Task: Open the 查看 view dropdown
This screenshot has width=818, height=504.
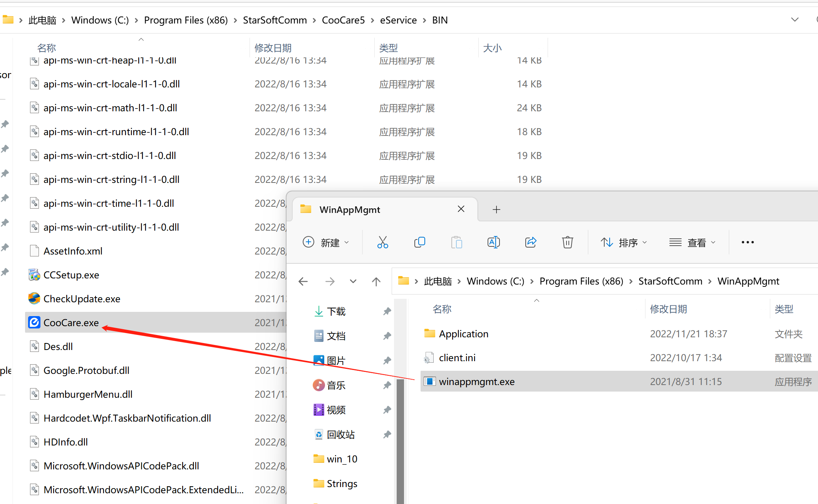Action: coord(692,242)
